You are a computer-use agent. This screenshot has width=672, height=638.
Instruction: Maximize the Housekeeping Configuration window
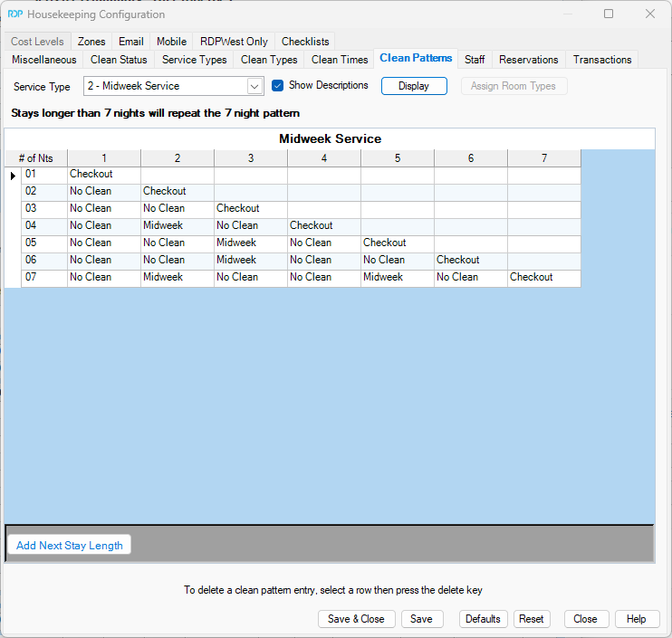click(x=609, y=14)
